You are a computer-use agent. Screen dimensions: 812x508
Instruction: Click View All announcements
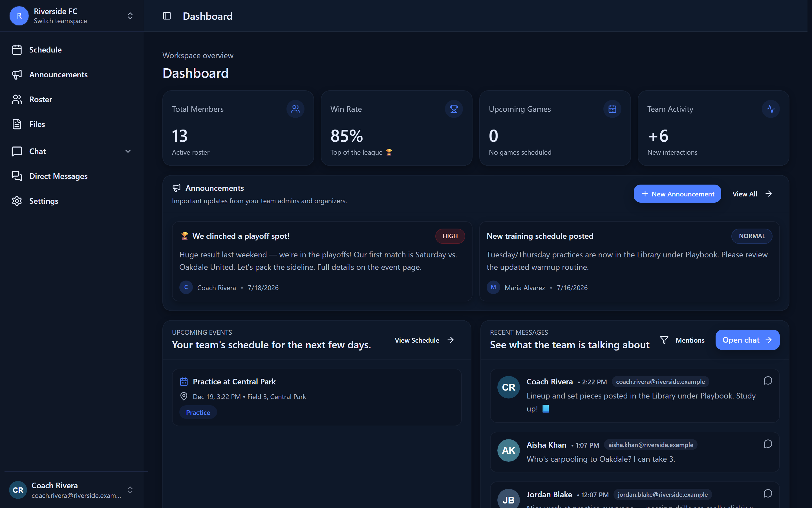pyautogui.click(x=752, y=194)
